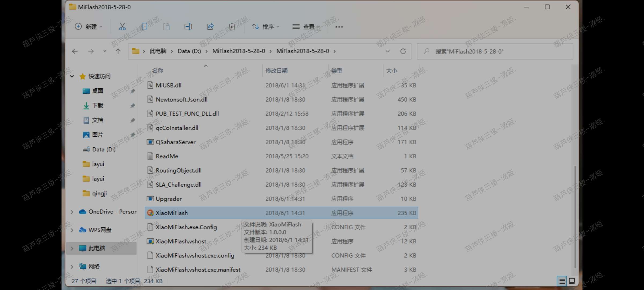Viewport: 644px width, 290px height.
Task: Switch to details view icon in status bar
Action: (x=562, y=281)
